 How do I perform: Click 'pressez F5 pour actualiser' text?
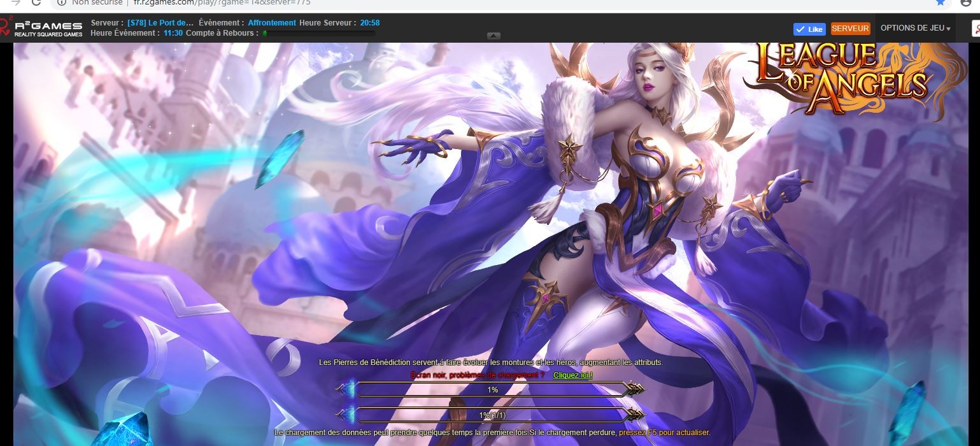[x=664, y=433]
